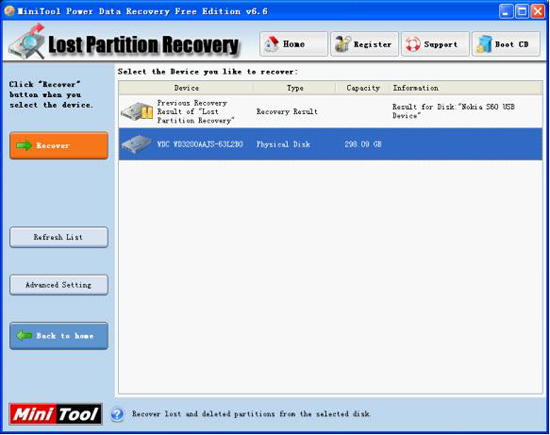Click the Lost Partition Recovery magnifier logo

[x=27, y=42]
